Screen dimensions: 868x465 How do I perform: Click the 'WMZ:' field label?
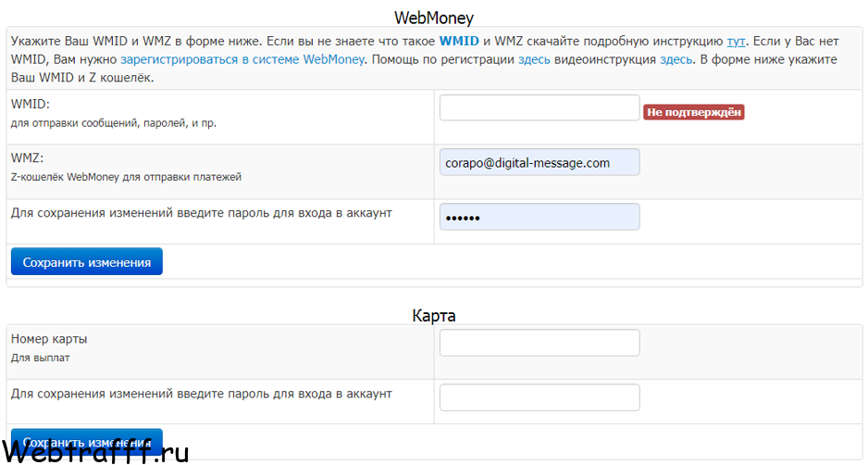pyautogui.click(x=27, y=158)
